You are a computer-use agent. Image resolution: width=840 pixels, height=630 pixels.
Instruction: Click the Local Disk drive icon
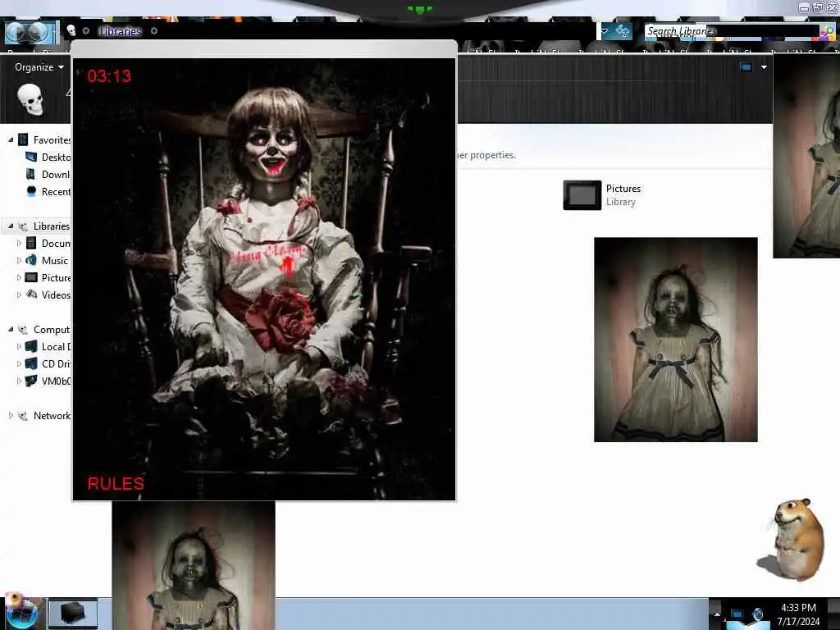[32, 347]
